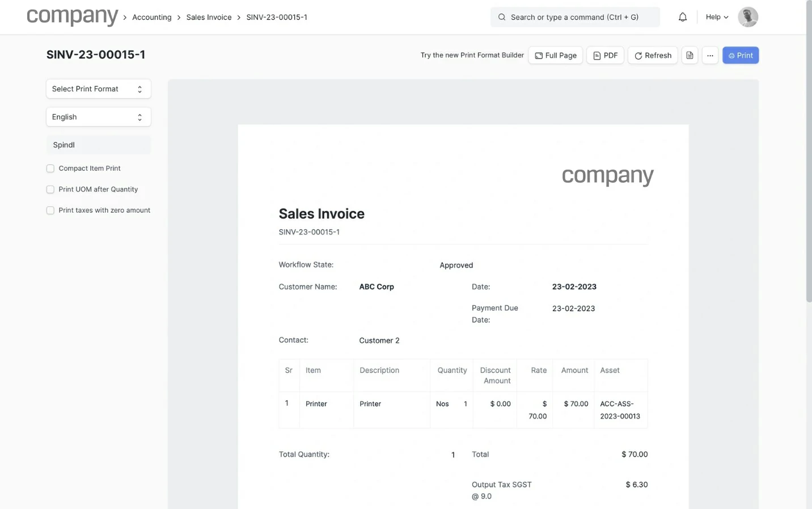The height and width of the screenshot is (509, 812).
Task: Open the user avatar menu
Action: [x=747, y=17]
